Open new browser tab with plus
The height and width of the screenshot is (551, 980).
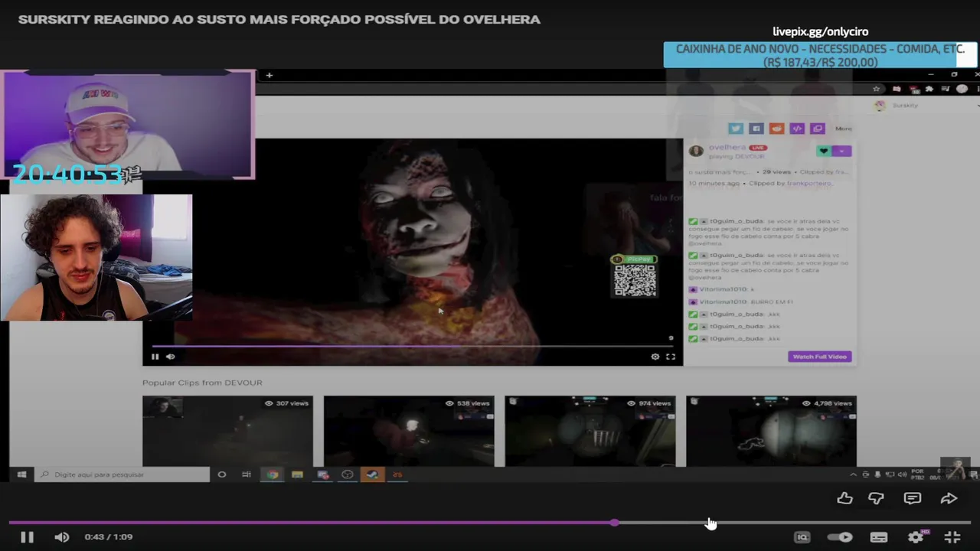click(x=269, y=75)
